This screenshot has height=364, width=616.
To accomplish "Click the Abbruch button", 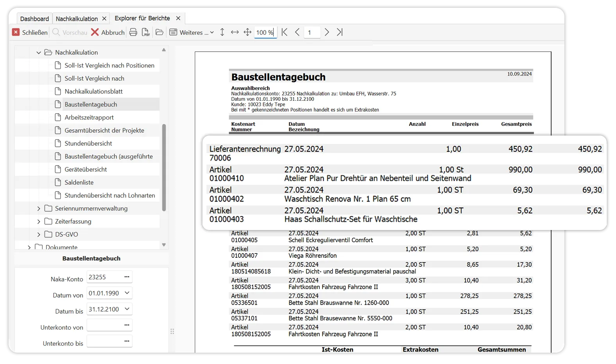I will click(108, 32).
